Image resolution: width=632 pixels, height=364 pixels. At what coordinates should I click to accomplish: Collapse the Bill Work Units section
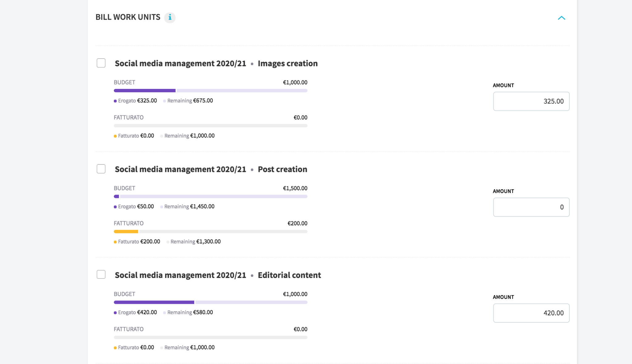point(561,18)
